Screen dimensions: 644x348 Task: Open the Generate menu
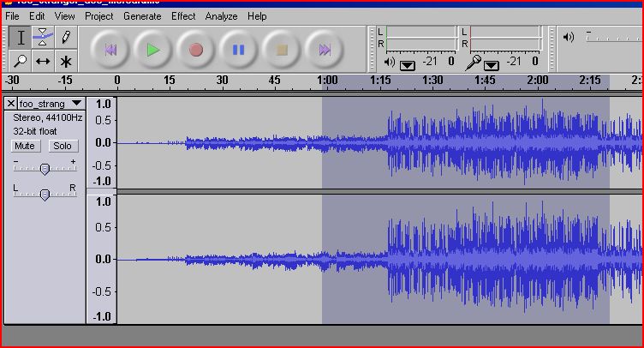pos(141,16)
